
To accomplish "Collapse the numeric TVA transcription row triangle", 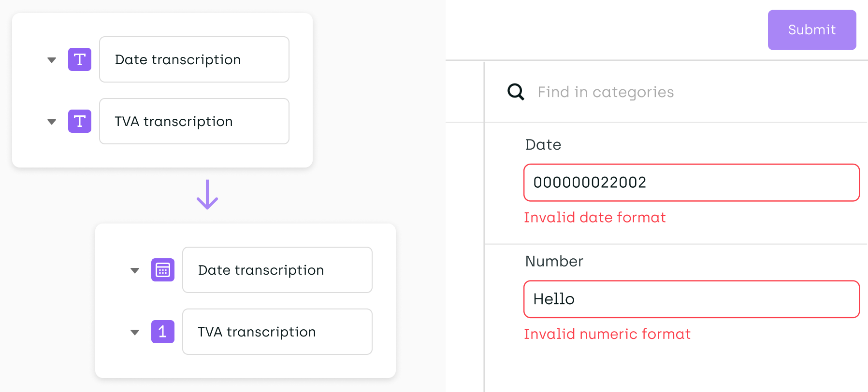I will (135, 333).
